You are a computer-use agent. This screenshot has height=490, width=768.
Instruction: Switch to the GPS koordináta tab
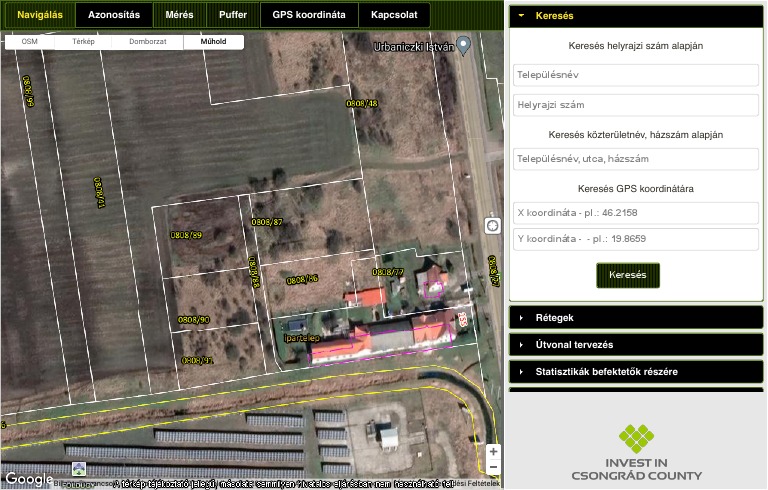[309, 15]
